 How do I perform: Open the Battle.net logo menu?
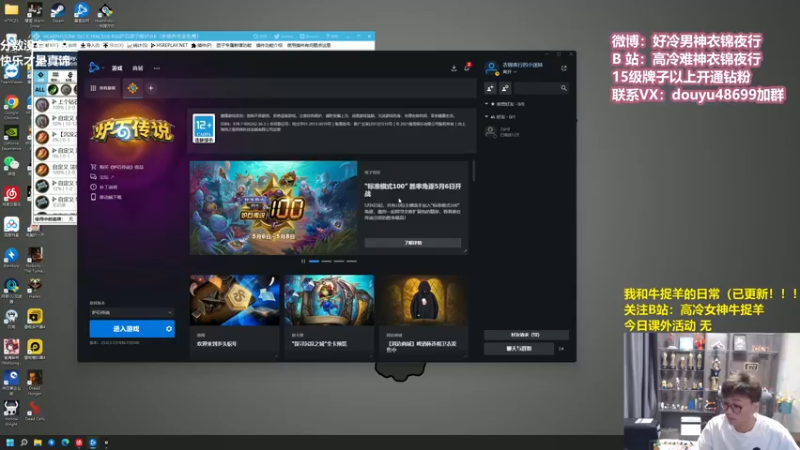94,67
